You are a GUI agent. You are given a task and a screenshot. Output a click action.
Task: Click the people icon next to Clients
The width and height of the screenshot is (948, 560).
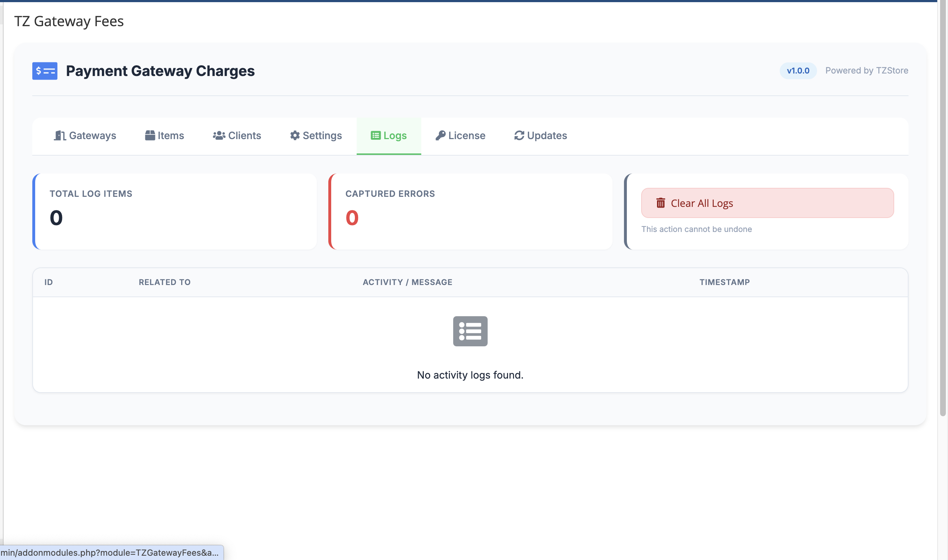(219, 136)
